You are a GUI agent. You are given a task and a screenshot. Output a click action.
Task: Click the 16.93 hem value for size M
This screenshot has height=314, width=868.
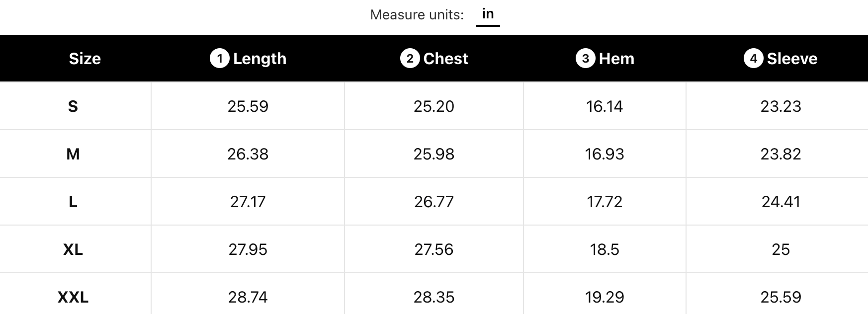click(x=604, y=154)
